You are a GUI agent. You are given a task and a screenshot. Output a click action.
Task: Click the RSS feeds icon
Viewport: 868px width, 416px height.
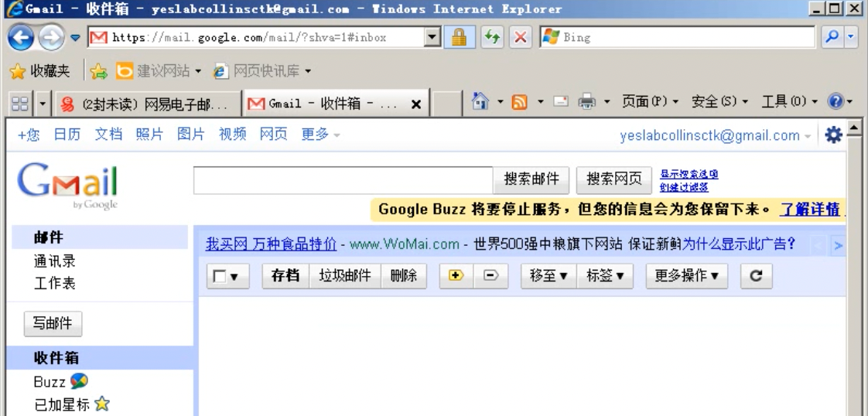pos(519,102)
